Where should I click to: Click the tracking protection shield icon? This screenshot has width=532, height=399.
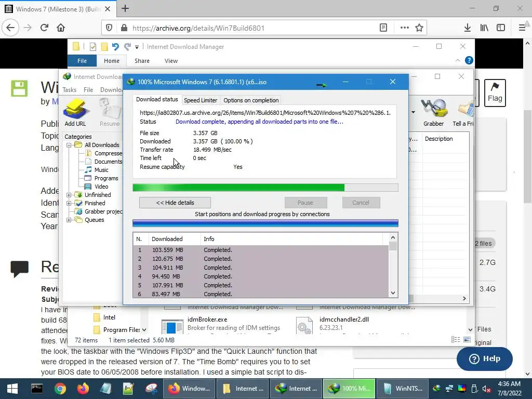tap(109, 28)
